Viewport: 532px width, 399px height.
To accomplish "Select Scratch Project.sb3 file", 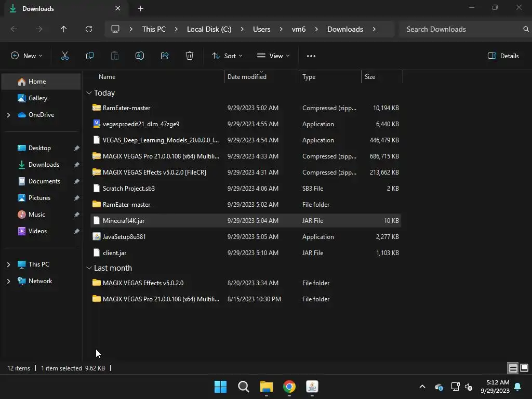I will 246,189.
